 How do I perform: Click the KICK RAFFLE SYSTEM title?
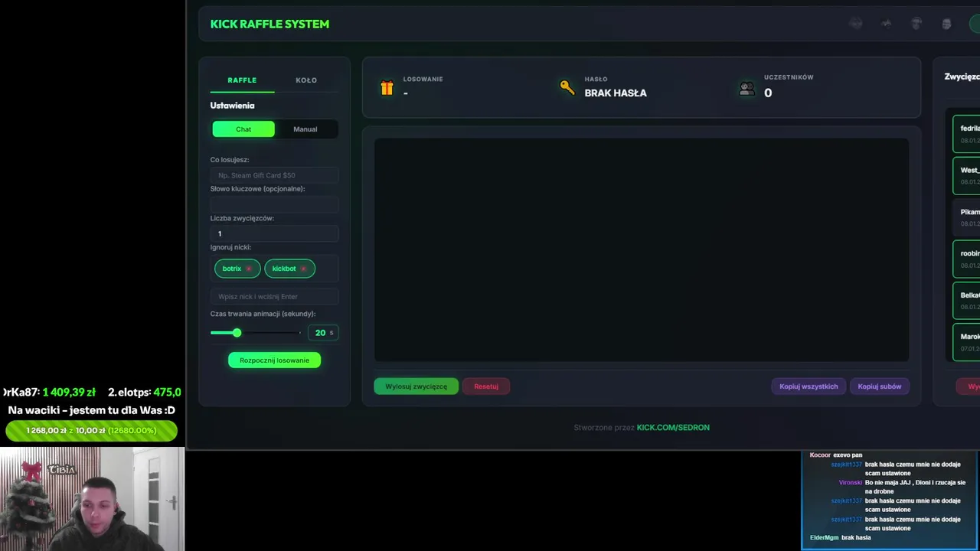click(269, 24)
